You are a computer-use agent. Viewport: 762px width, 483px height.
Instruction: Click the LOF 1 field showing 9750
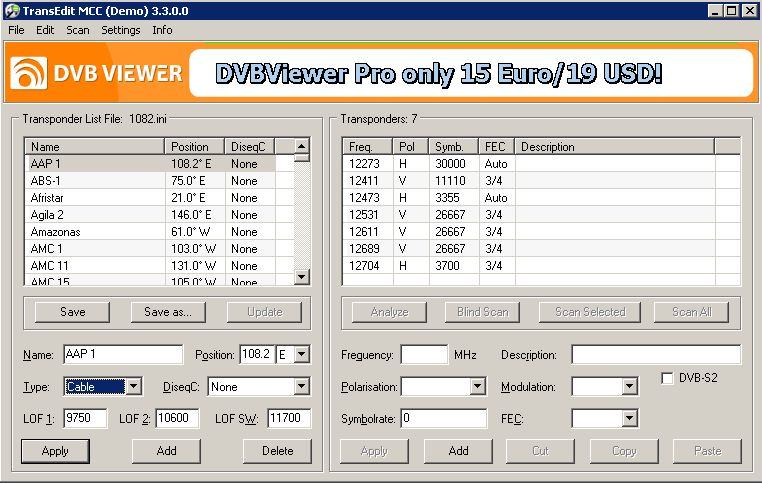click(x=86, y=418)
